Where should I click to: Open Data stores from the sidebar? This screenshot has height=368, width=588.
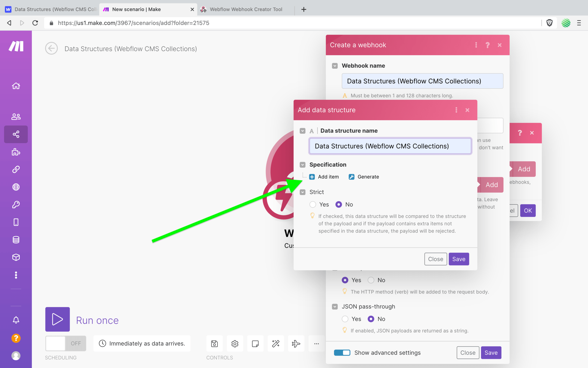point(16,240)
